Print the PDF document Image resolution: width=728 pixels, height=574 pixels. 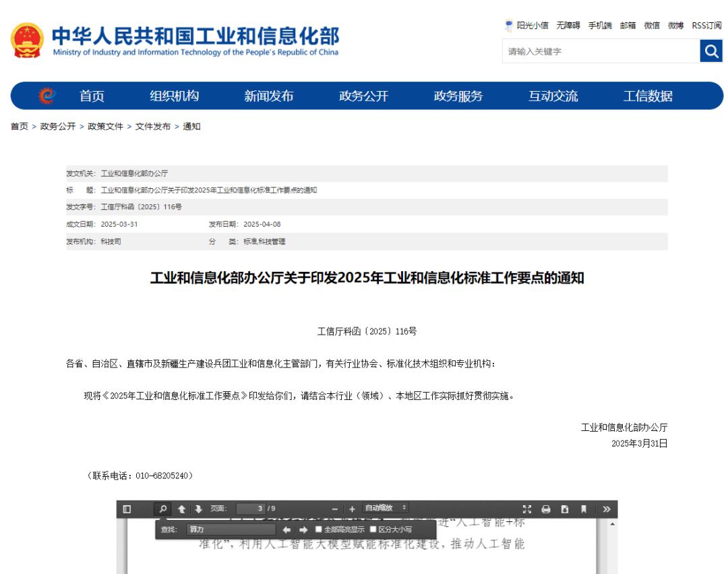tap(546, 509)
